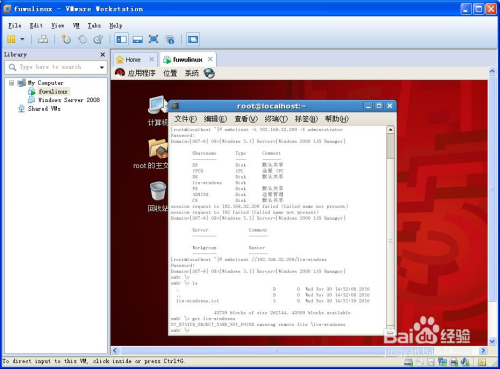This screenshot has width=500, height=369.
Task: Open the message log status icon
Action: [x=482, y=362]
